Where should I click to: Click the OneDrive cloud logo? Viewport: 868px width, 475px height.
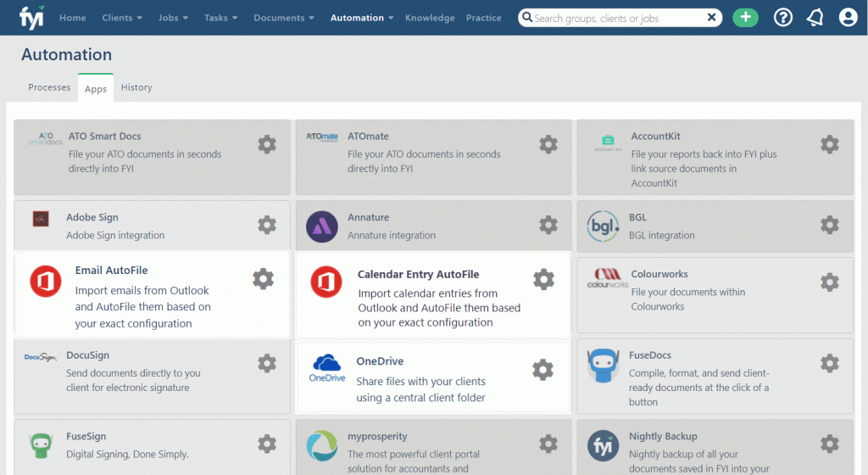[x=326, y=368]
